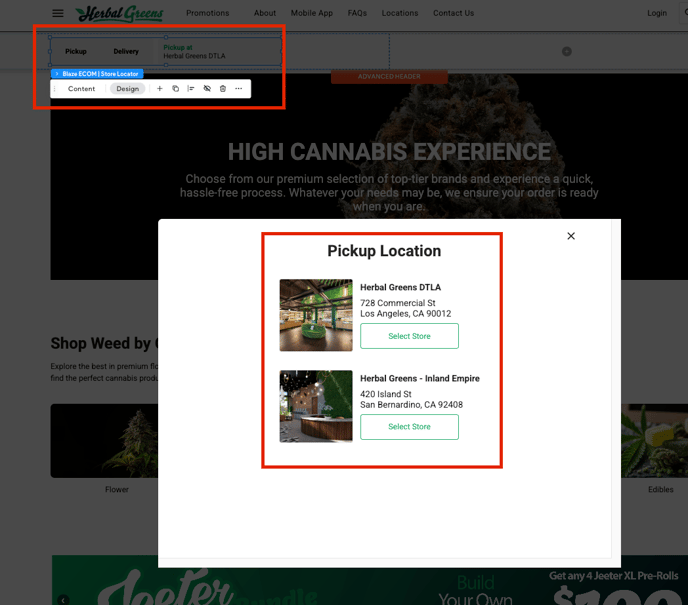This screenshot has height=605, width=688.
Task: Click the High Cannabis Experience headline
Action: click(x=389, y=152)
